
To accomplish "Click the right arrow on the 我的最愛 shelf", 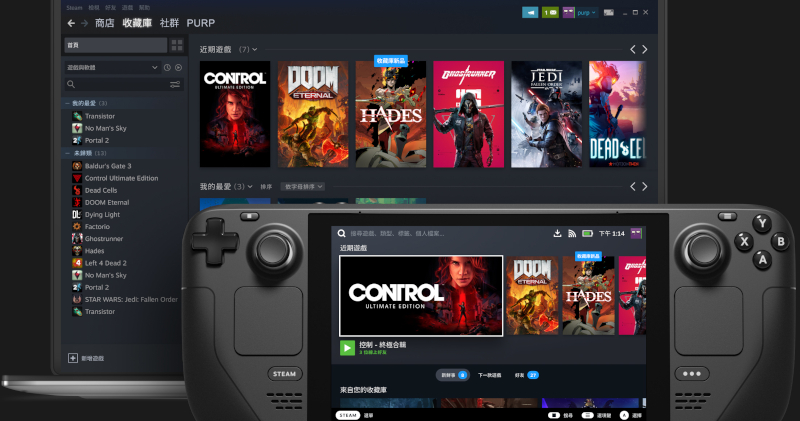I will point(645,187).
